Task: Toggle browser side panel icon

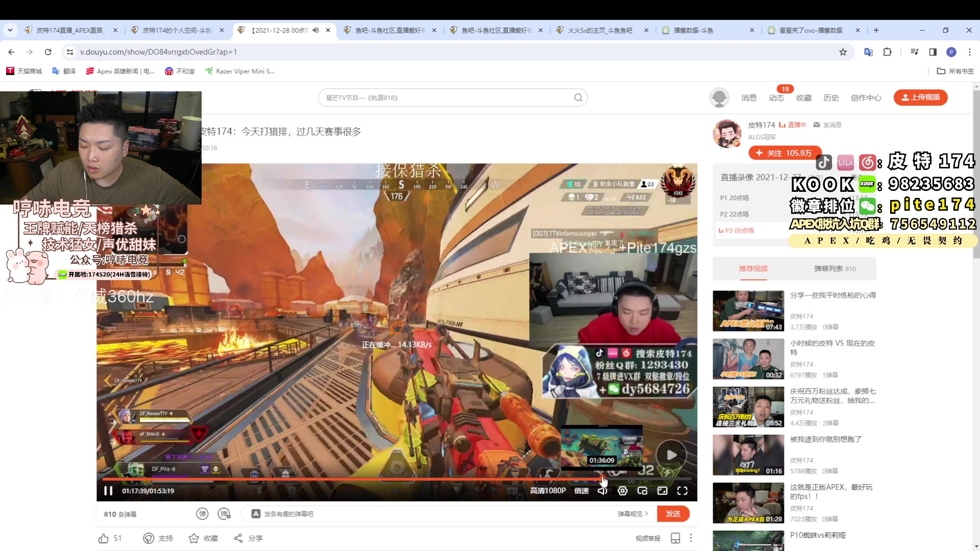Action: [x=933, y=52]
